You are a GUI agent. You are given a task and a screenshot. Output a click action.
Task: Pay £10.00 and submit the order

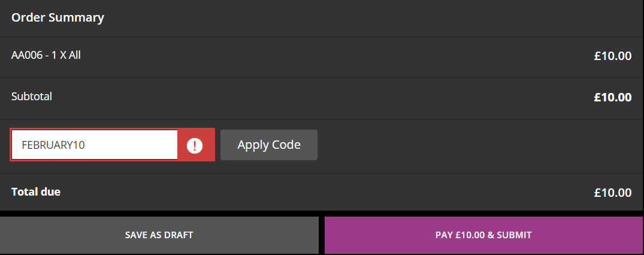click(483, 235)
